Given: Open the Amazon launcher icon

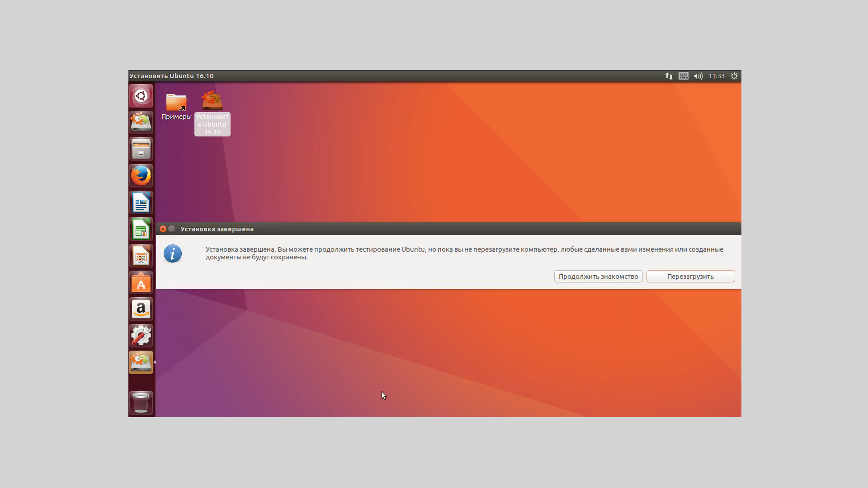Looking at the screenshot, I should coord(141,310).
